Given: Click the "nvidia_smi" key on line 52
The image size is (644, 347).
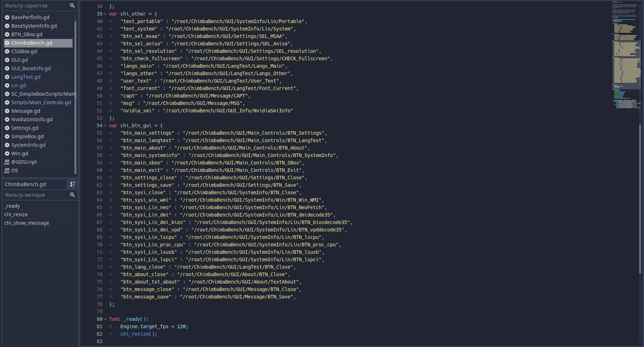Looking at the screenshot, I should coord(137,111).
